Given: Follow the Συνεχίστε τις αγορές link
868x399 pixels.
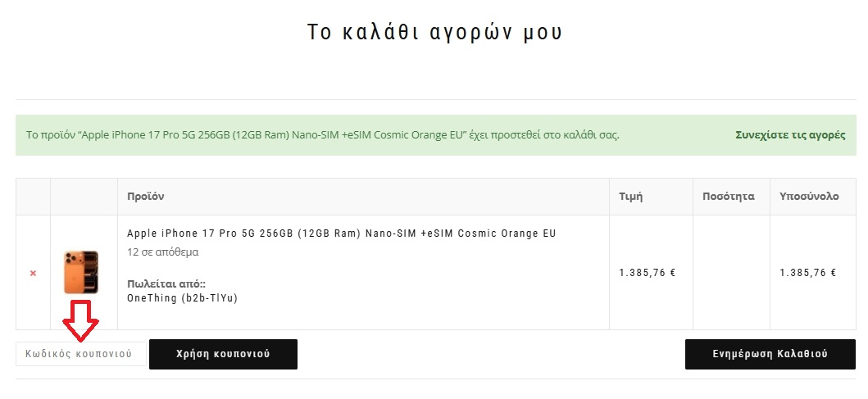Looking at the screenshot, I should [790, 134].
